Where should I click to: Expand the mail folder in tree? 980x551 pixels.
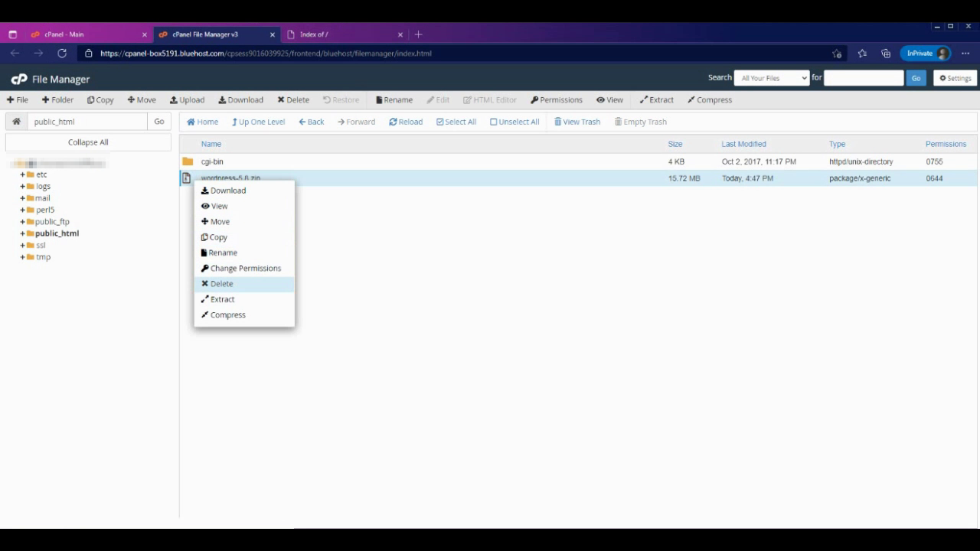point(23,198)
